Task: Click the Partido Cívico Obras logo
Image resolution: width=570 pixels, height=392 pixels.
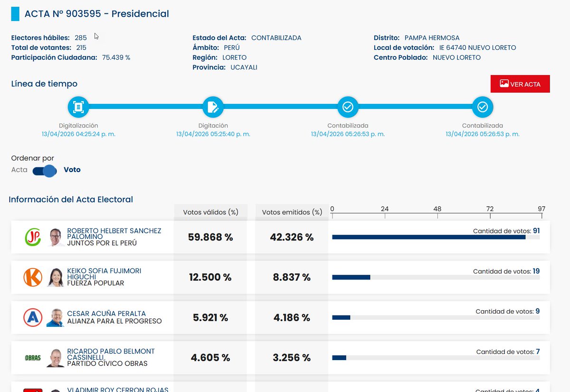Action: [x=33, y=358]
